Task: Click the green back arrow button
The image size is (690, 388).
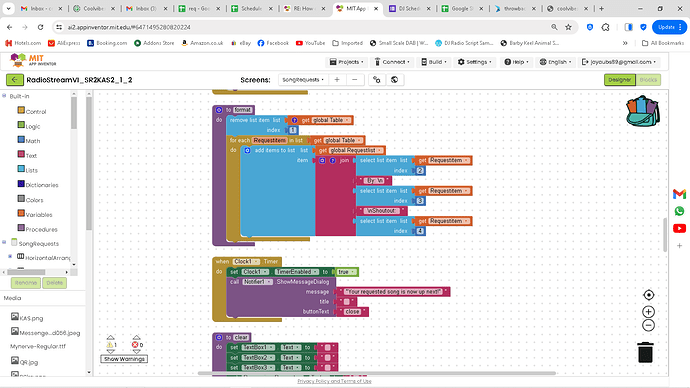Action: pos(15,80)
